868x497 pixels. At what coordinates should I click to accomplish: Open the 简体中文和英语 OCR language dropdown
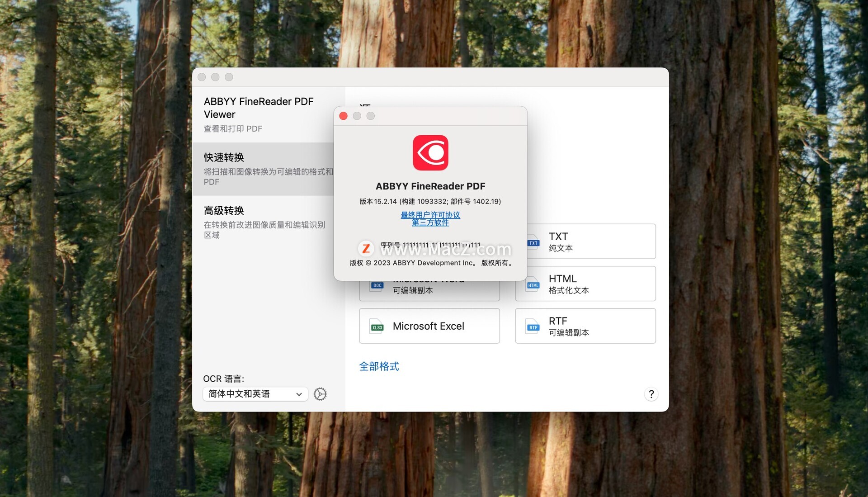[255, 394]
